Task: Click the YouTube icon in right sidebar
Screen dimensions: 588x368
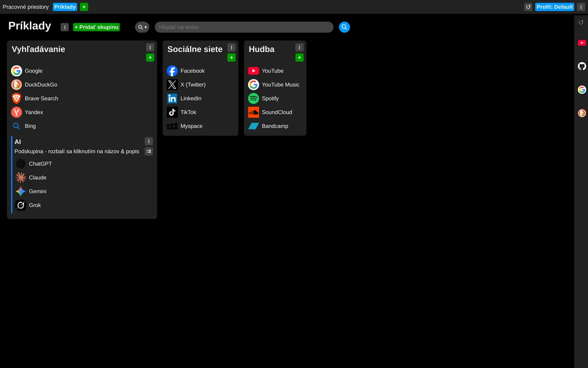Action: coord(582,43)
